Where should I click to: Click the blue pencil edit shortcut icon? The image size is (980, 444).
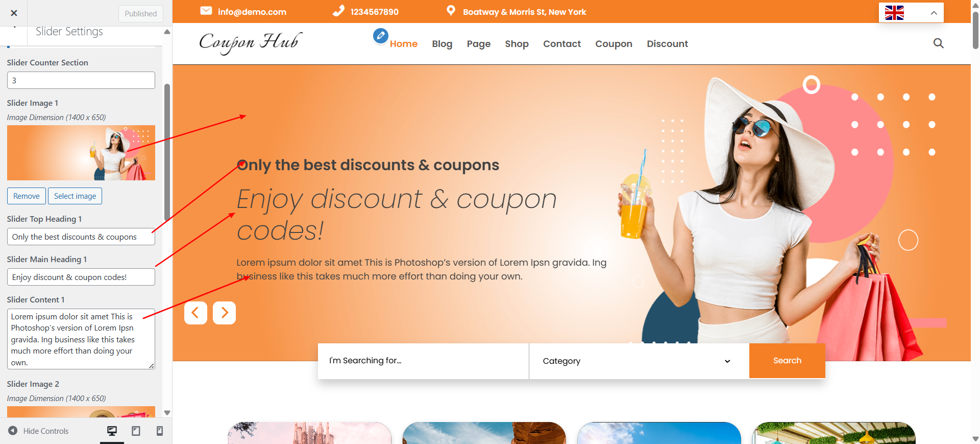380,36
